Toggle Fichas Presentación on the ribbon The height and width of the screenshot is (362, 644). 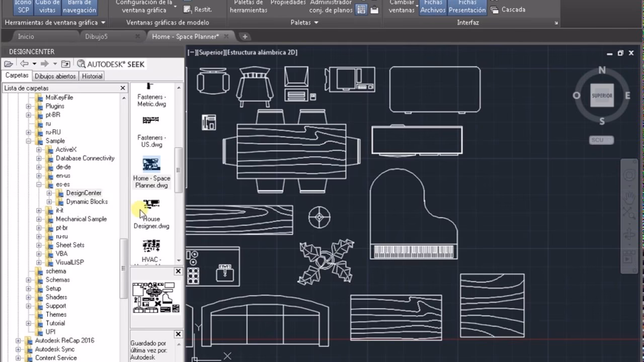point(467,6)
